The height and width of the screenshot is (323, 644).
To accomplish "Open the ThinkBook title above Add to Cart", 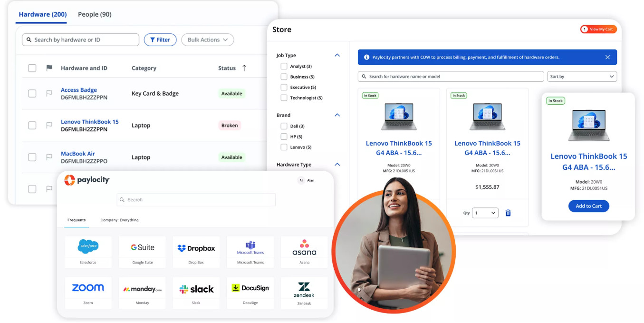I will [588, 162].
